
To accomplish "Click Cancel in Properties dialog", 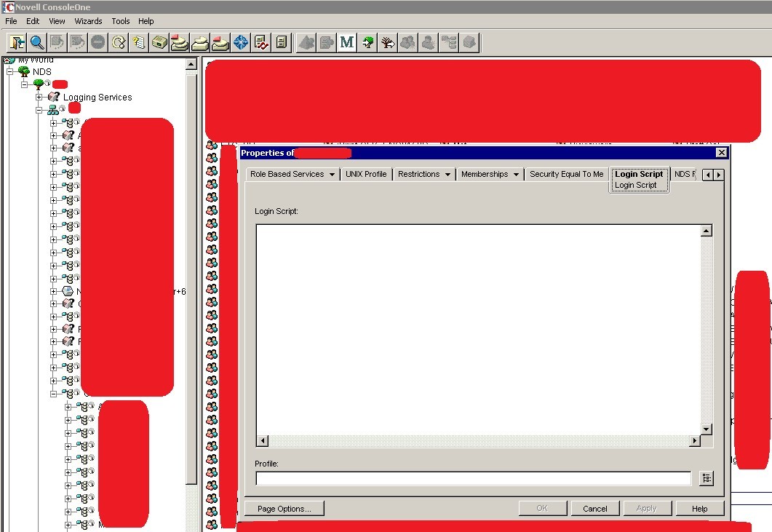I will click(x=594, y=509).
